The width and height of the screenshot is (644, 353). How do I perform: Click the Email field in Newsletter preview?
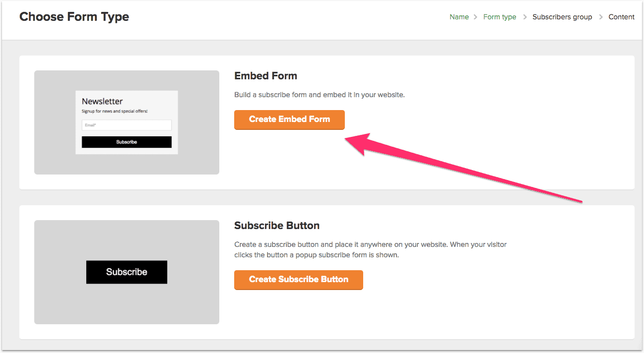[127, 125]
